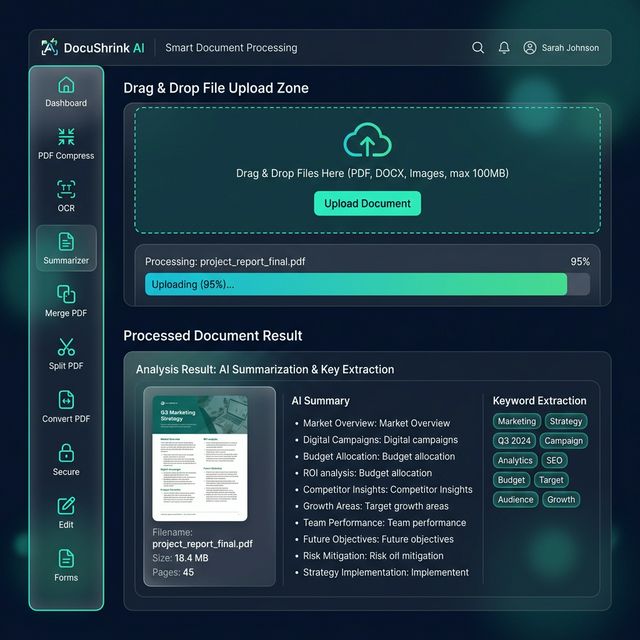Open search via the magnifier icon
The image size is (640, 640).
click(478, 48)
